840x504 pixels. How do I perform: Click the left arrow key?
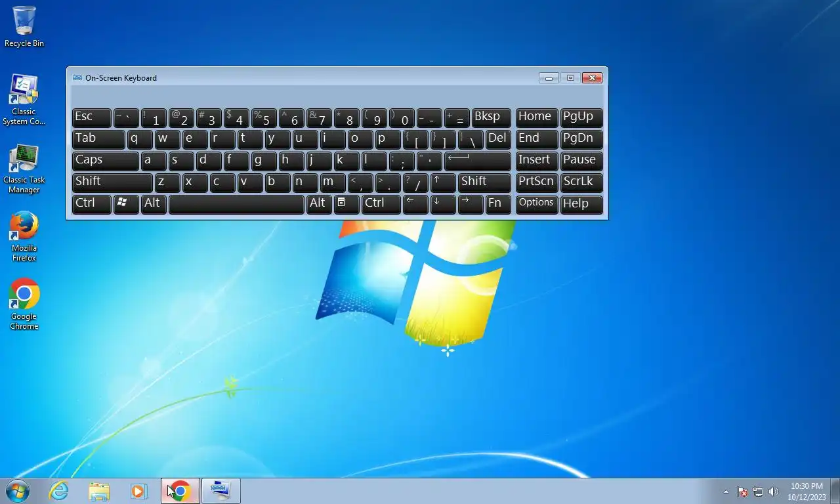point(415,204)
